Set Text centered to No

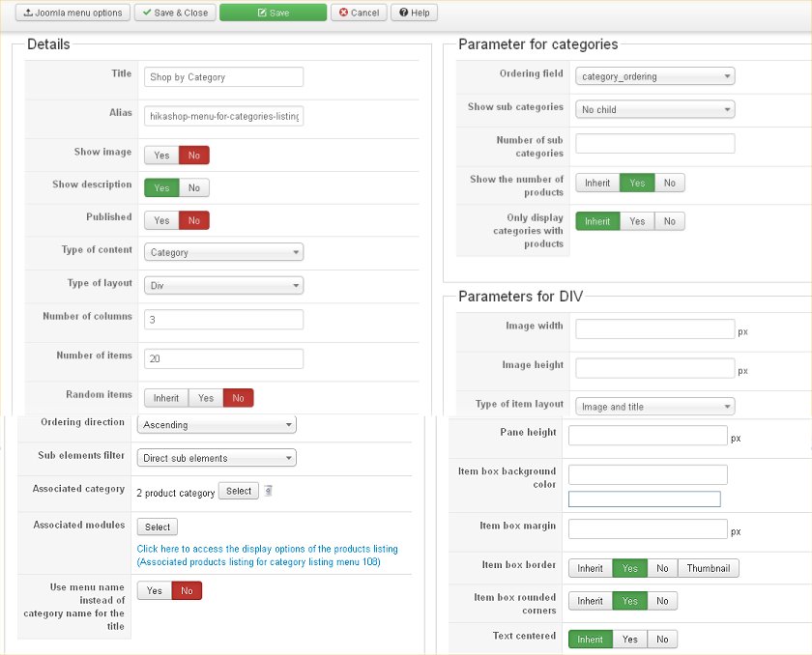[662, 639]
